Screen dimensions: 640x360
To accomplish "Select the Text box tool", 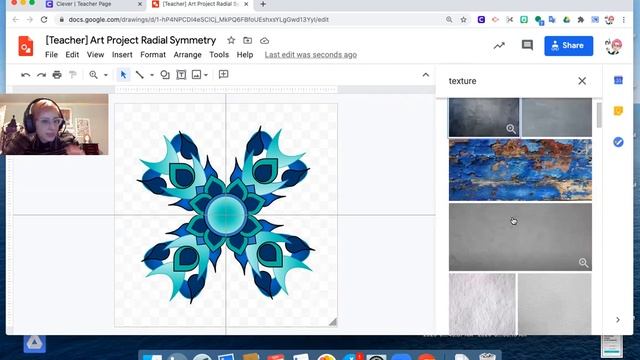I will [181, 75].
